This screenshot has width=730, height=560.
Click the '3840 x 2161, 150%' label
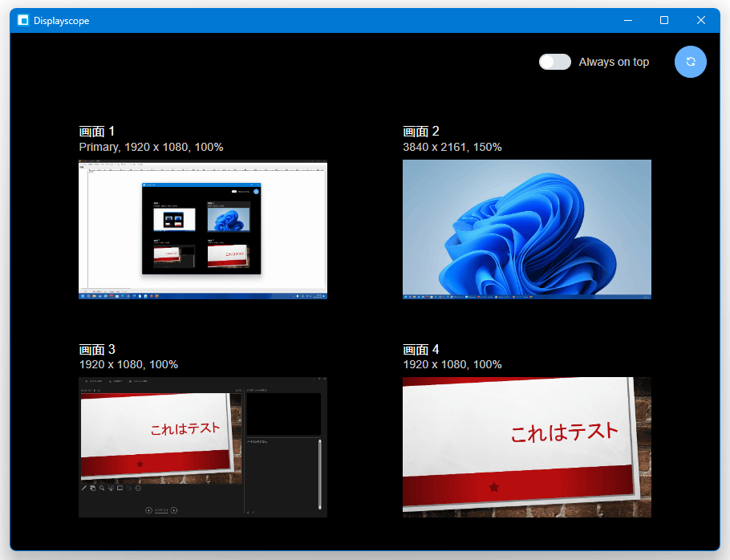(452, 147)
